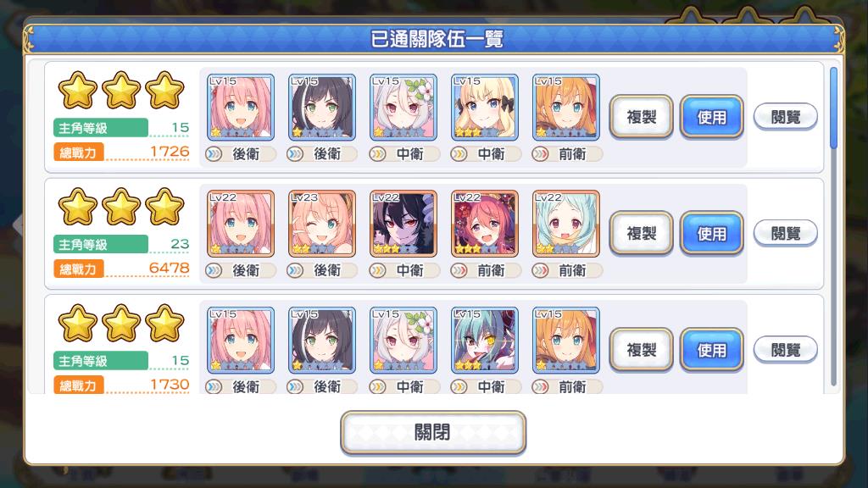Copy the third team with 複製 button
The image size is (868, 488).
641,350
